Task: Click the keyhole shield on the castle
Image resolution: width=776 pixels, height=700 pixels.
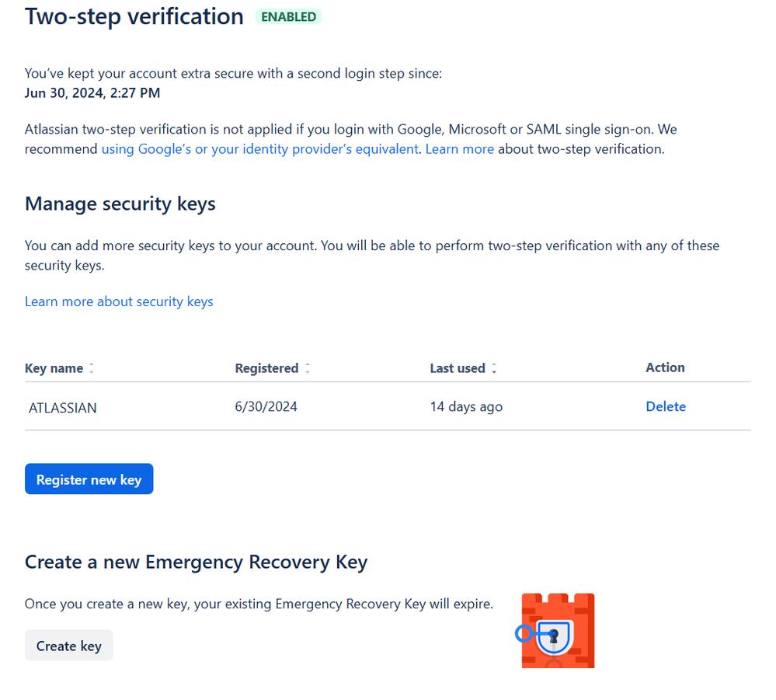Action: (x=554, y=636)
